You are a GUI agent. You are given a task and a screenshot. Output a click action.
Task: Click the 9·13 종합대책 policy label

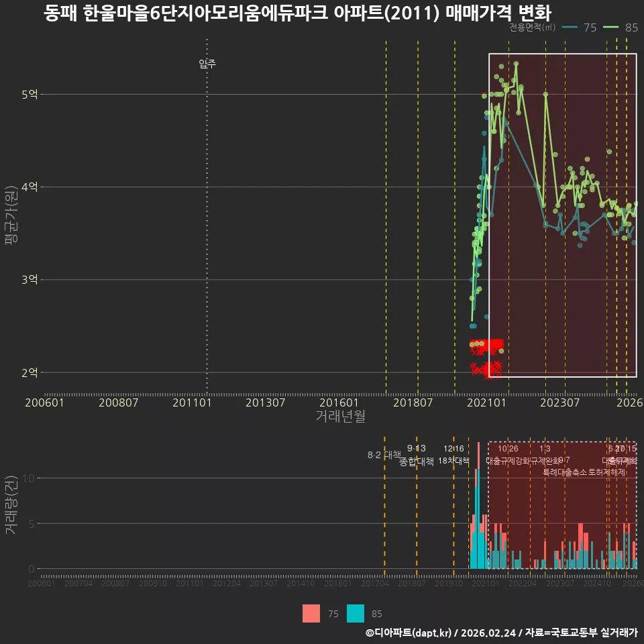point(417,455)
